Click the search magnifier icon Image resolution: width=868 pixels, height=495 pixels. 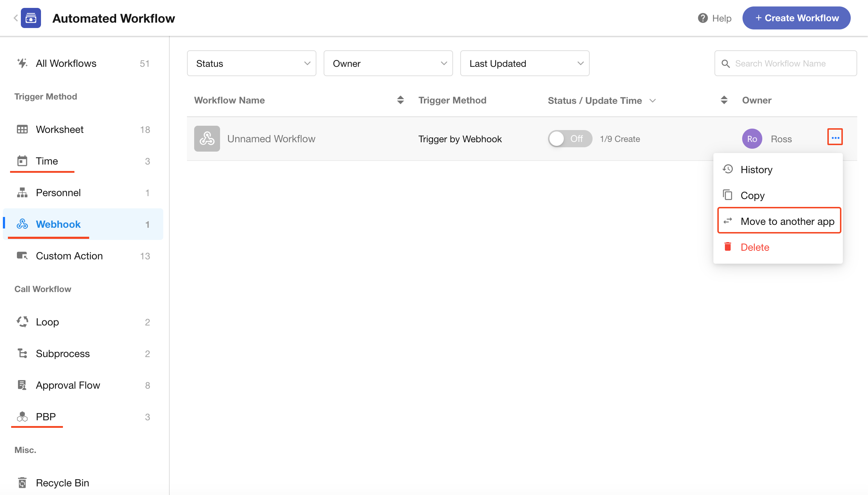[726, 64]
